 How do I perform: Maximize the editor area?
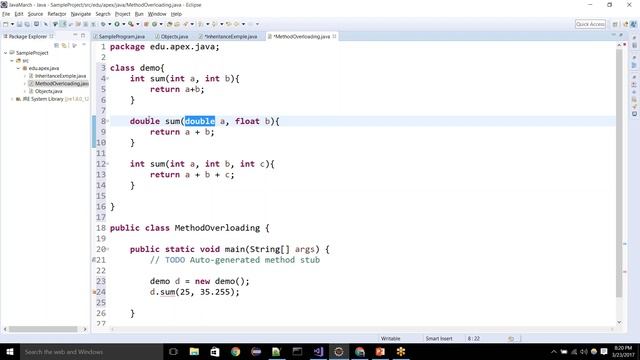(621, 36)
